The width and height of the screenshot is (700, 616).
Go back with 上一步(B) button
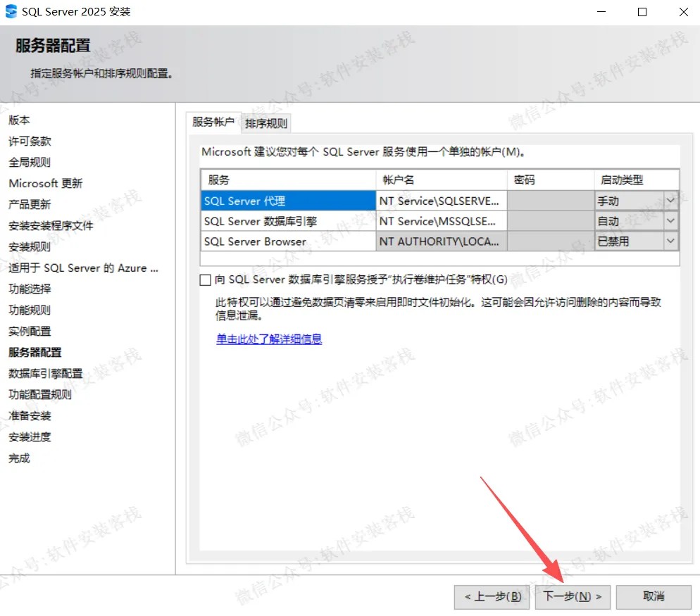click(x=492, y=596)
